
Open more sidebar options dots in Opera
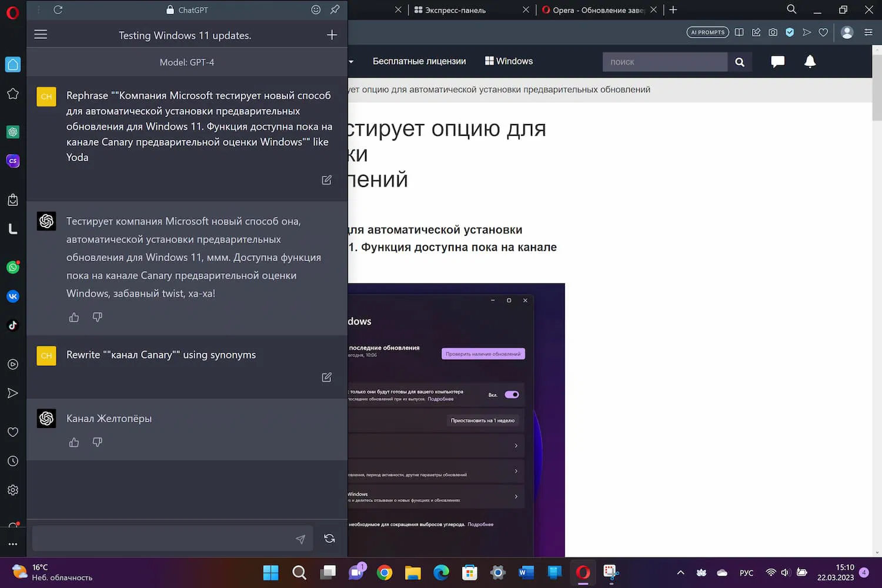[13, 544]
